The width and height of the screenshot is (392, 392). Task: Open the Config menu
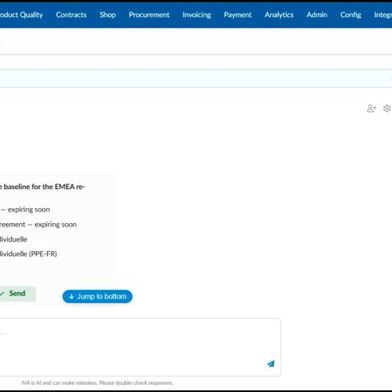click(351, 15)
